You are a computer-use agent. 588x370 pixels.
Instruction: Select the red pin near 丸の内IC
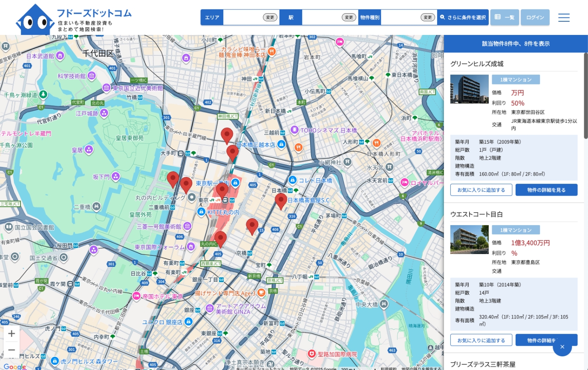(220, 239)
